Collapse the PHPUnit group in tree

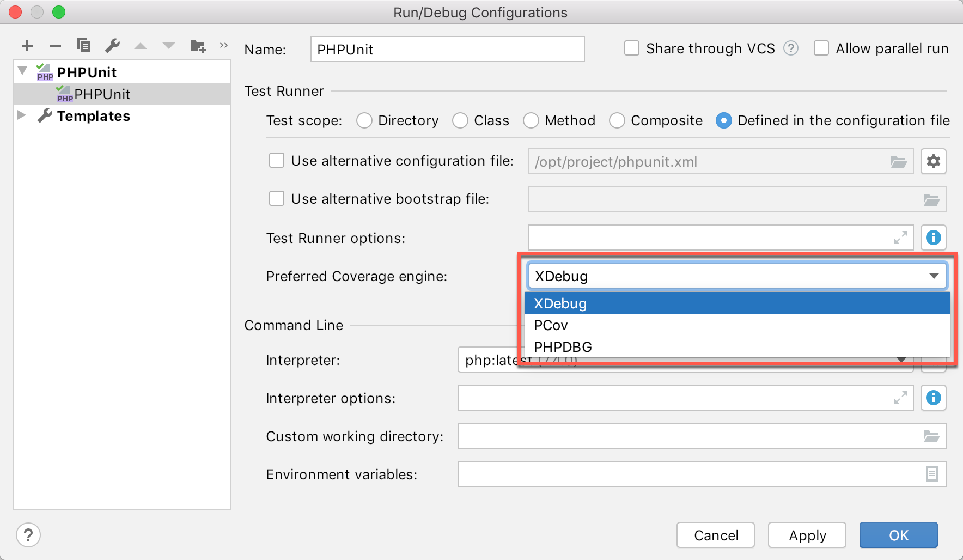(22, 71)
